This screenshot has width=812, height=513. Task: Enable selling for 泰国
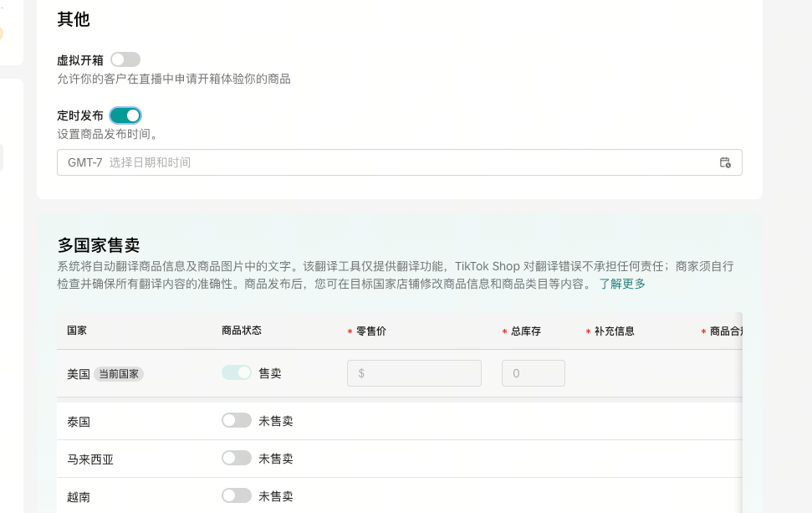(237, 420)
